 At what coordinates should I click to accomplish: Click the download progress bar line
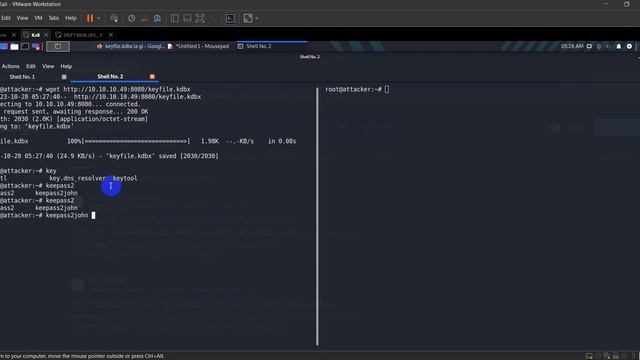pyautogui.click(x=148, y=141)
